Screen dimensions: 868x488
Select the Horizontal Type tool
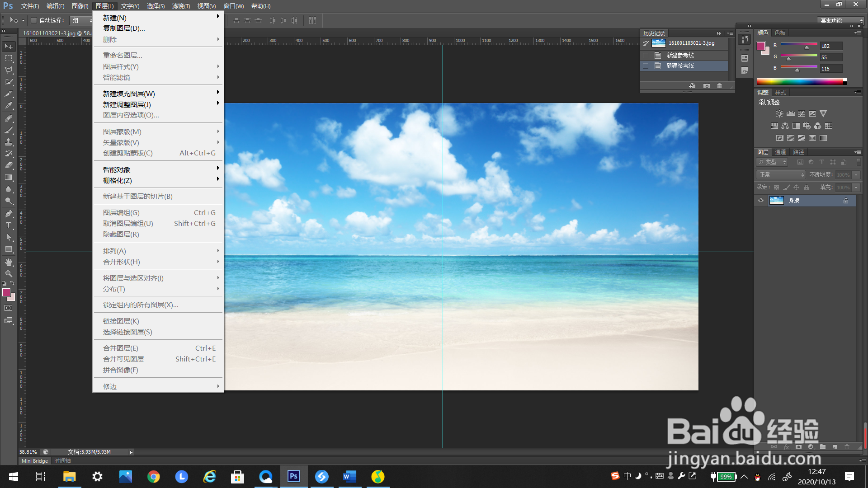(9, 225)
